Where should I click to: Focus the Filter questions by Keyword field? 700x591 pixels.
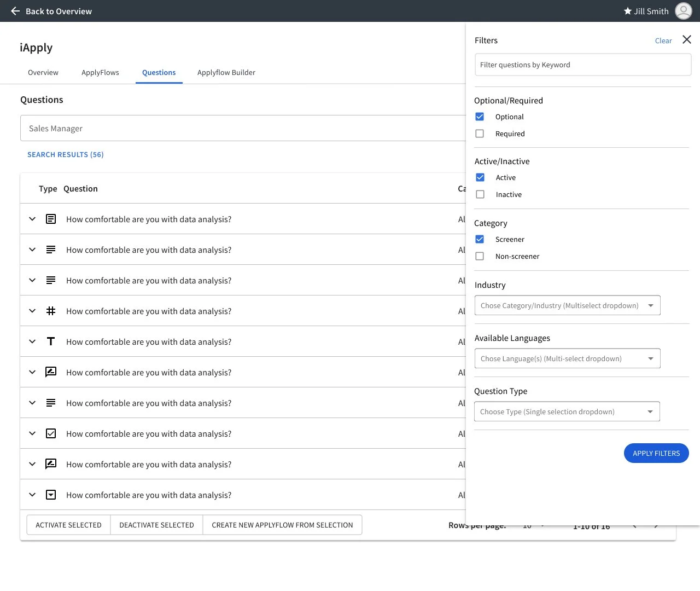click(583, 65)
